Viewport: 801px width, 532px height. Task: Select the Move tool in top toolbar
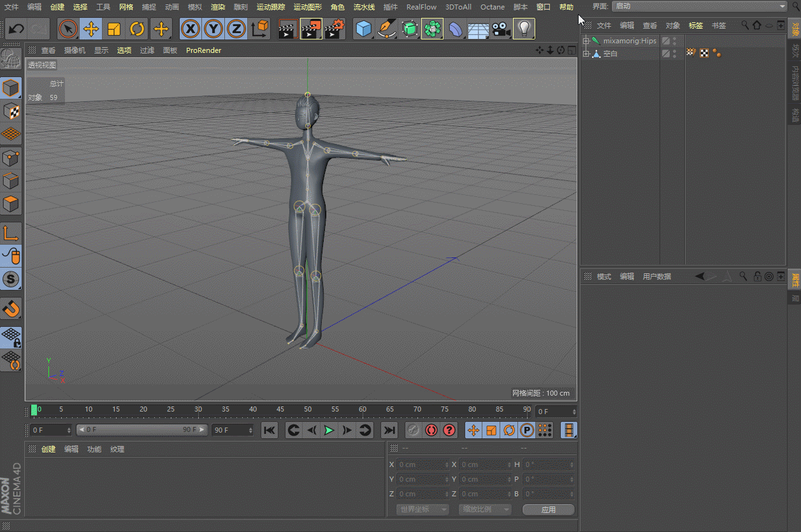[91, 29]
